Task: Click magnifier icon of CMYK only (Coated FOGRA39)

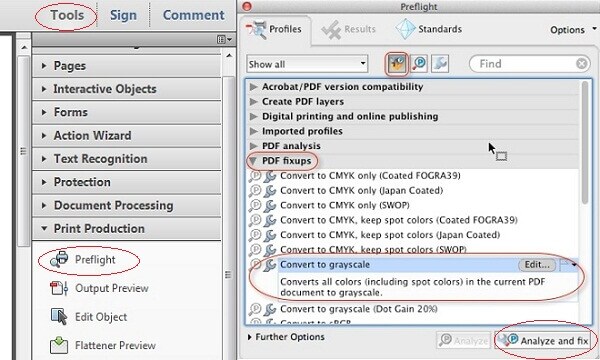Action: [x=255, y=176]
